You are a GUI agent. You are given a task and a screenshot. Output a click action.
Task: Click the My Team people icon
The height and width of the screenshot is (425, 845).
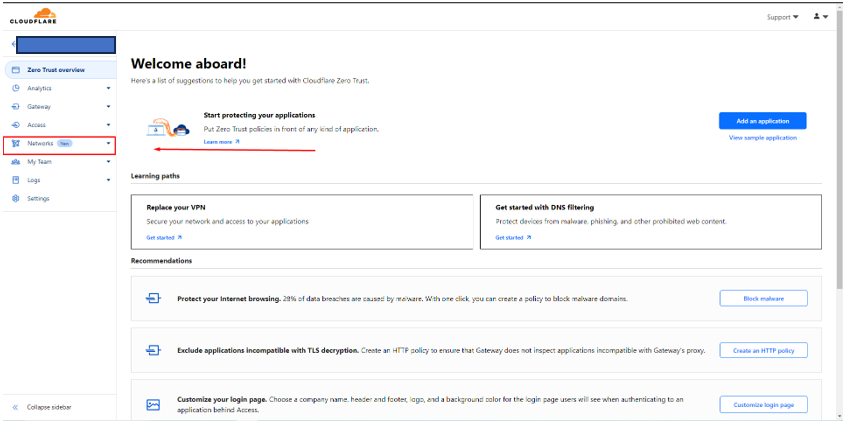(16, 162)
